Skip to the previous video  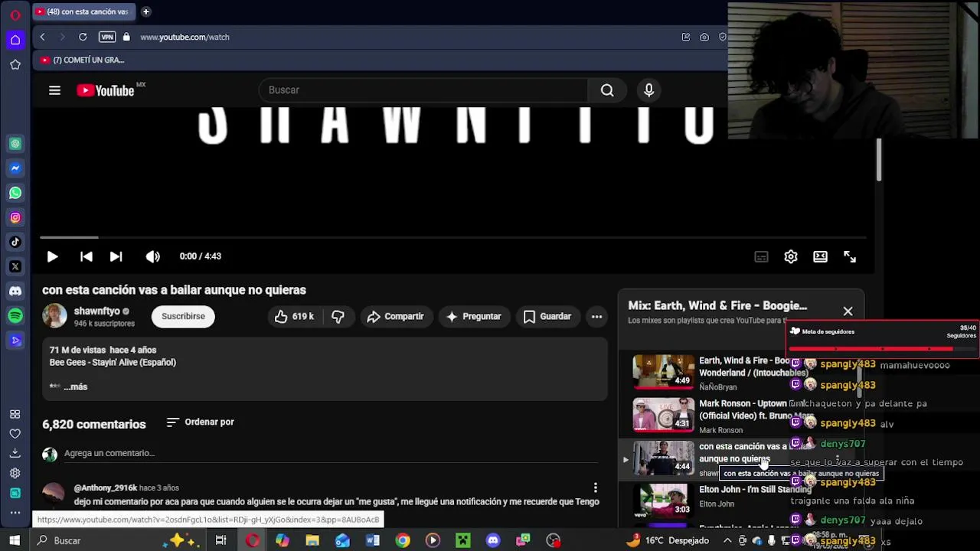[86, 256]
